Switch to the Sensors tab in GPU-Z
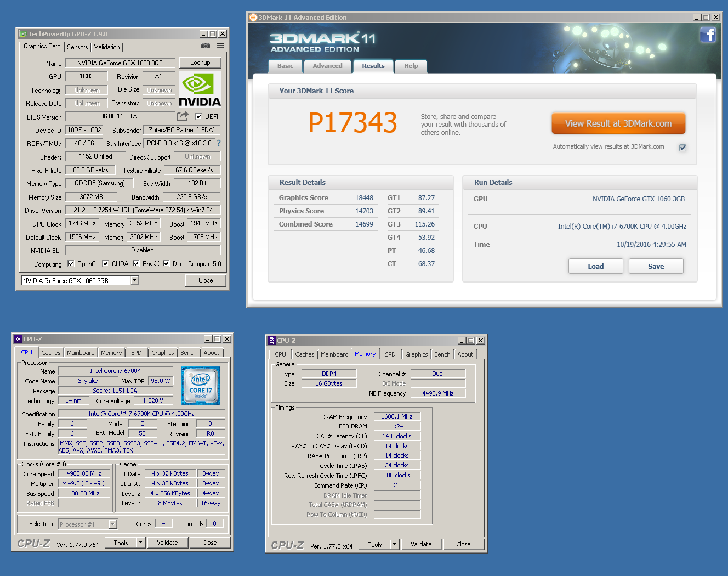The height and width of the screenshot is (576, 728). coord(77,47)
